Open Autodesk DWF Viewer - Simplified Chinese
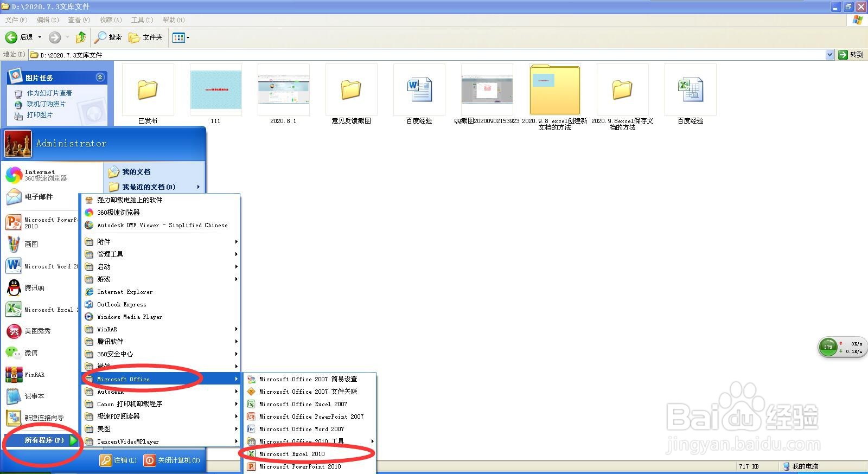Image resolution: width=868 pixels, height=474 pixels. tap(161, 225)
